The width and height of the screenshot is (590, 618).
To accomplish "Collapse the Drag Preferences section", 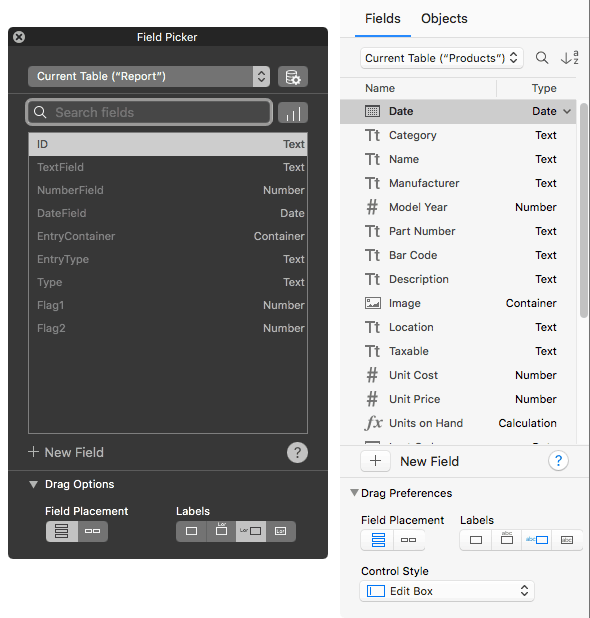I will pyautogui.click(x=354, y=493).
